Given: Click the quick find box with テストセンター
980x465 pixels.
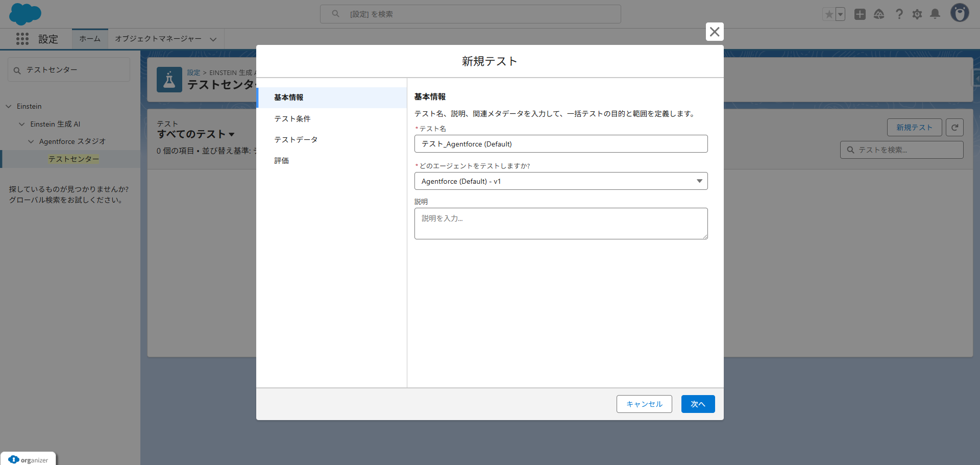Looking at the screenshot, I should (x=69, y=70).
